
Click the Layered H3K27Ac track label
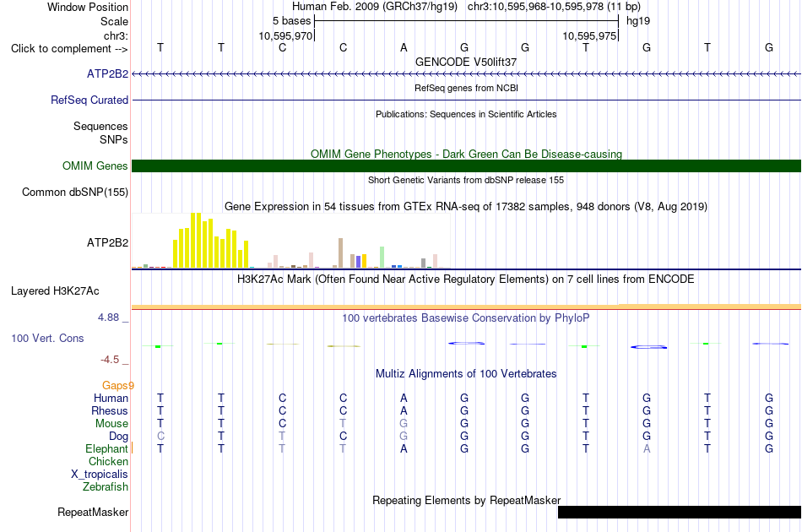pyautogui.click(x=55, y=290)
